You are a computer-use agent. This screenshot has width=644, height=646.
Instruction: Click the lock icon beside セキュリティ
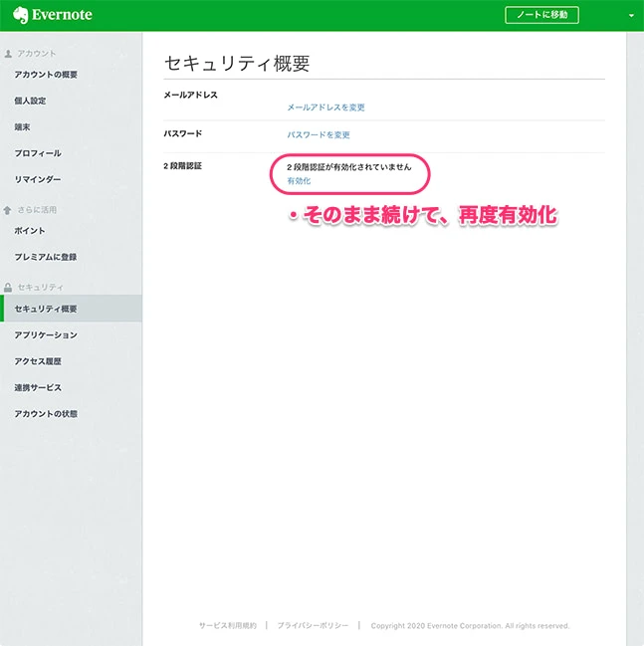[x=8, y=288]
